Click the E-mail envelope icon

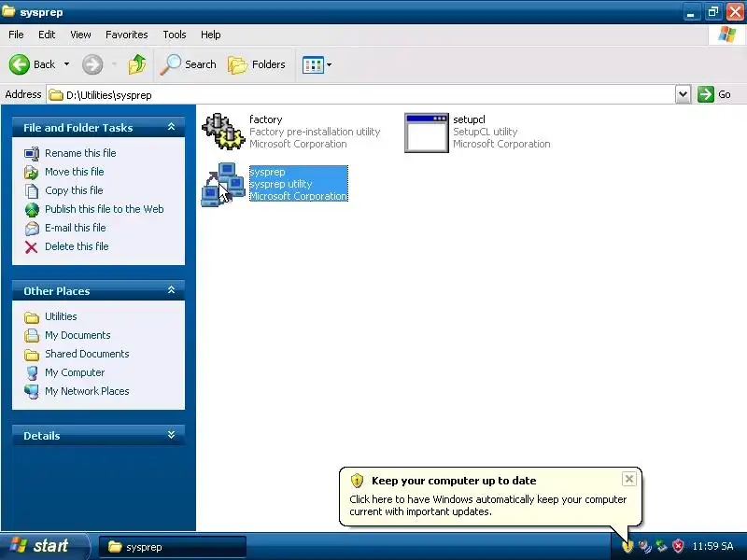coord(32,229)
